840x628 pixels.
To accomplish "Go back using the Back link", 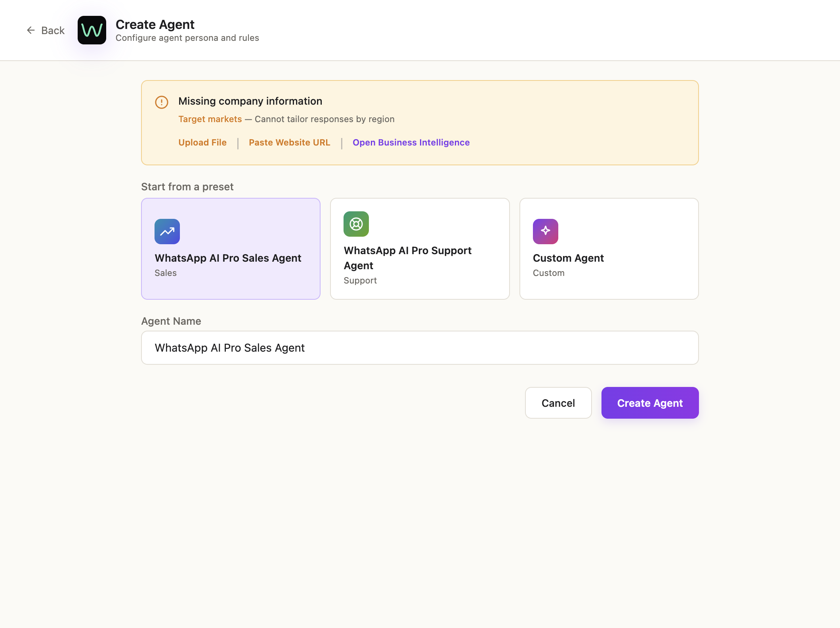I will [x=46, y=30].
